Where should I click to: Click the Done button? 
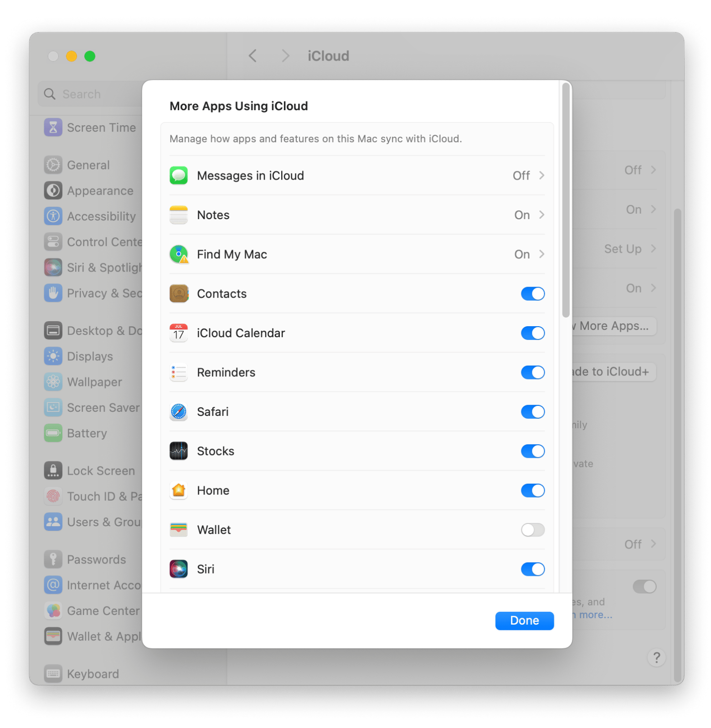[524, 621]
